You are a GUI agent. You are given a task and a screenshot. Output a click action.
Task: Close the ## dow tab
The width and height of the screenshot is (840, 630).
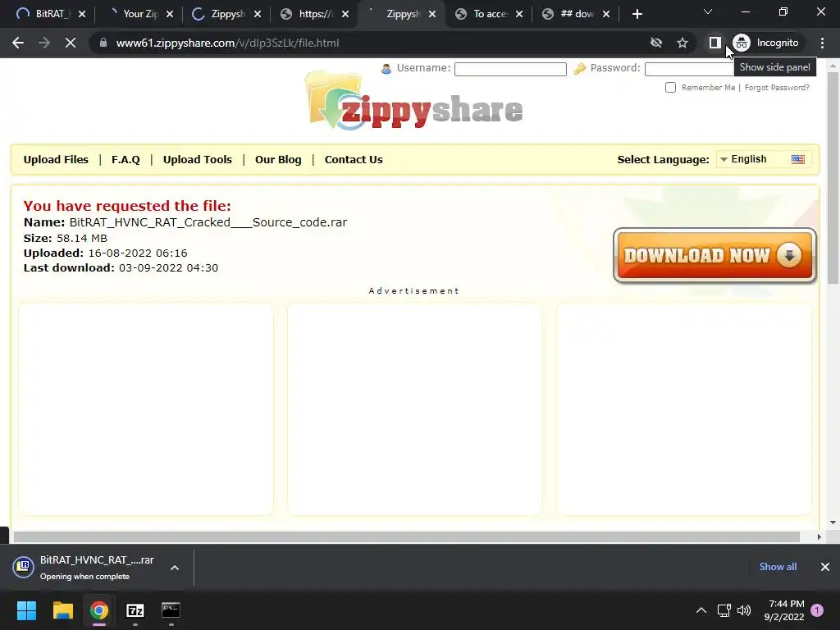606,14
